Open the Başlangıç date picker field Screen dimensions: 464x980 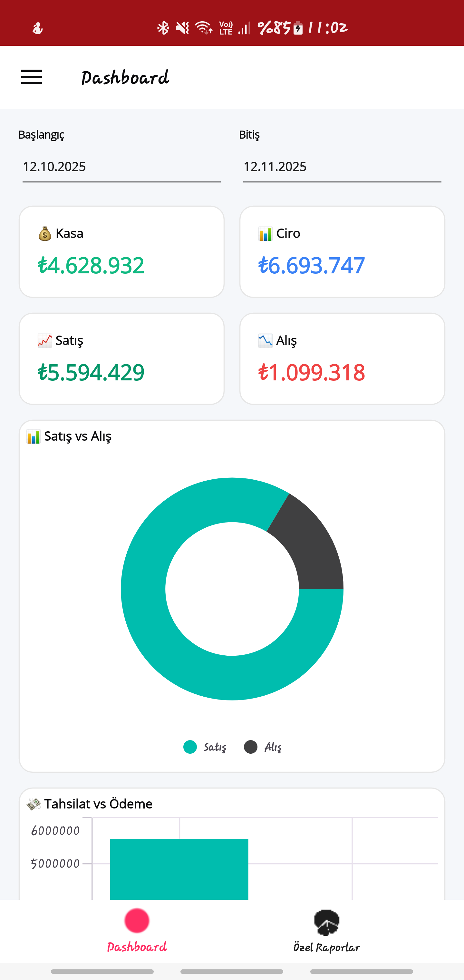pos(121,167)
